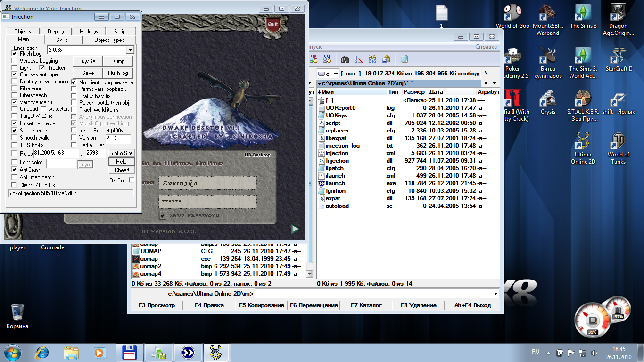Open S.T.A.L.K.E.R. desktop shortcut
Image resolution: width=644 pixels, height=362 pixels.
point(583,106)
